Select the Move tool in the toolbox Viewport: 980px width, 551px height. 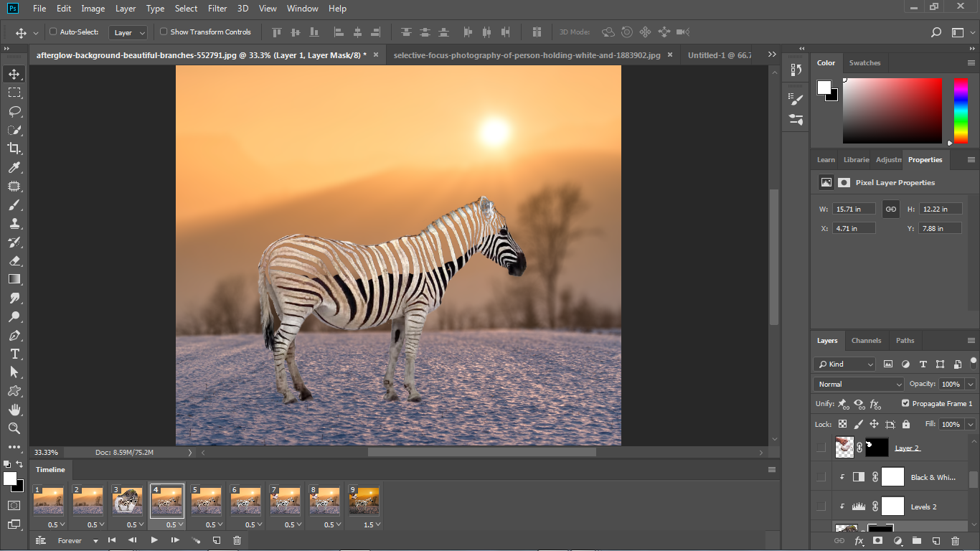(14, 74)
